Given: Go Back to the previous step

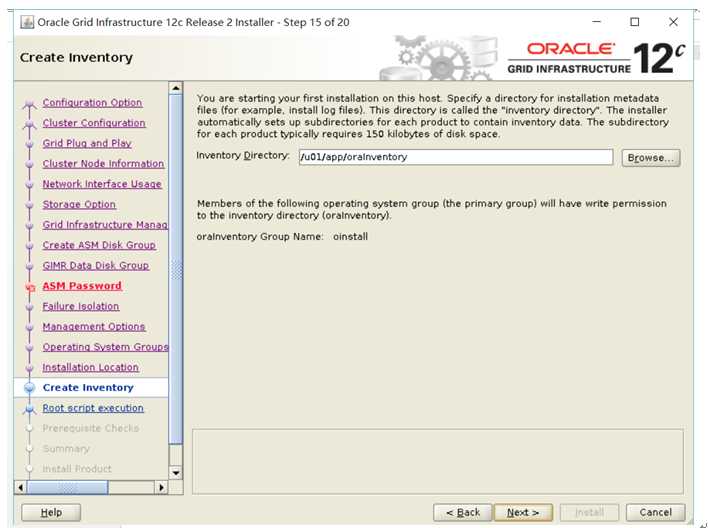Looking at the screenshot, I should (463, 512).
